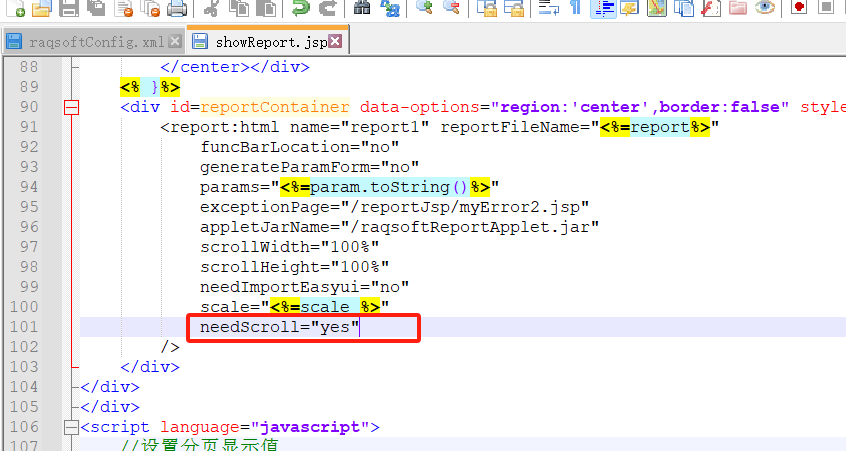Undo the last edit
Image resolution: width=846 pixels, height=451 pixels.
301,8
